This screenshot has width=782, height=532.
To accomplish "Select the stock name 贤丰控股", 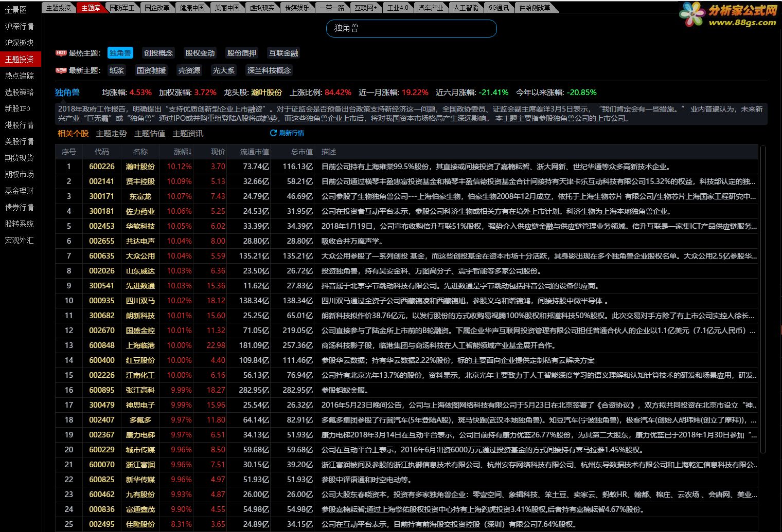I will [x=140, y=181].
